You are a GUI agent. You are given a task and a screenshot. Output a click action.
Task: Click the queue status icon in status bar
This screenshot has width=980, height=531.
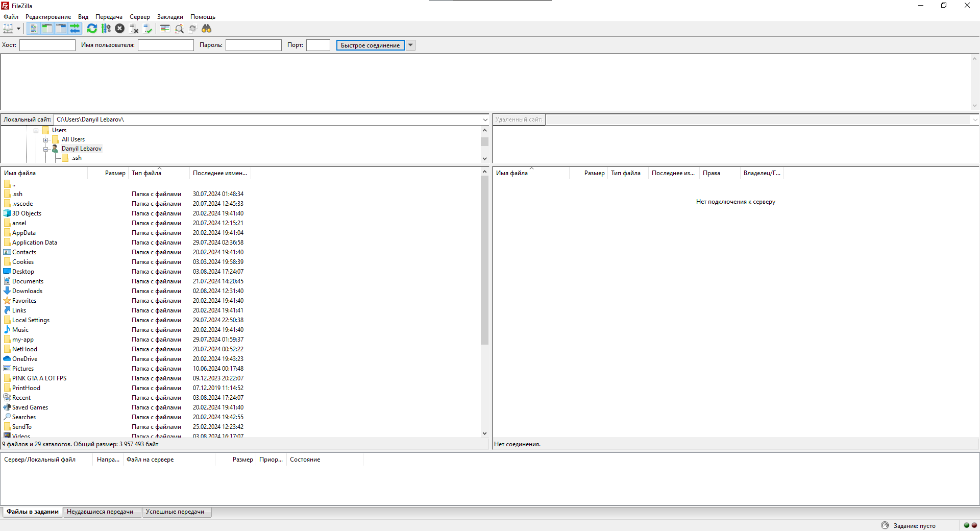(x=885, y=525)
